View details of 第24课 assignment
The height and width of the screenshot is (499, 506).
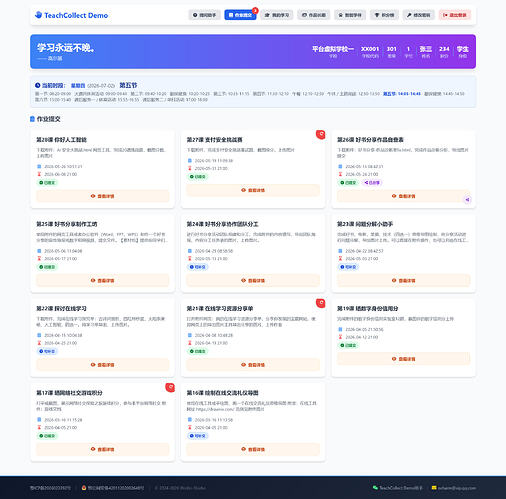pos(253,280)
